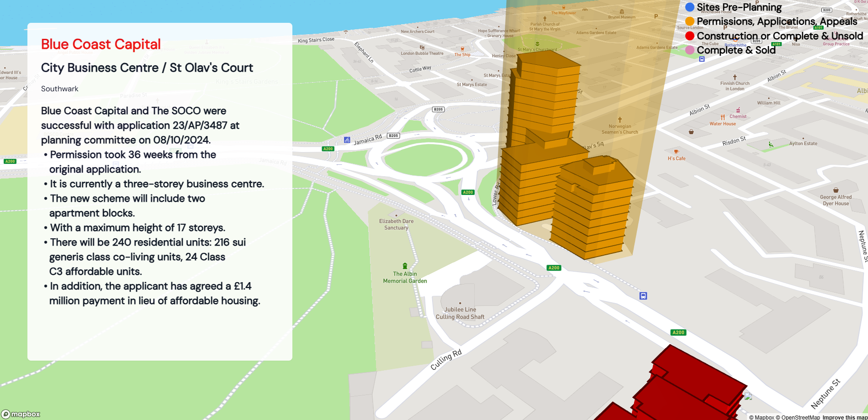Click the pink Complete & Sold legend dot
This screenshot has width=868, height=420.
click(690, 50)
